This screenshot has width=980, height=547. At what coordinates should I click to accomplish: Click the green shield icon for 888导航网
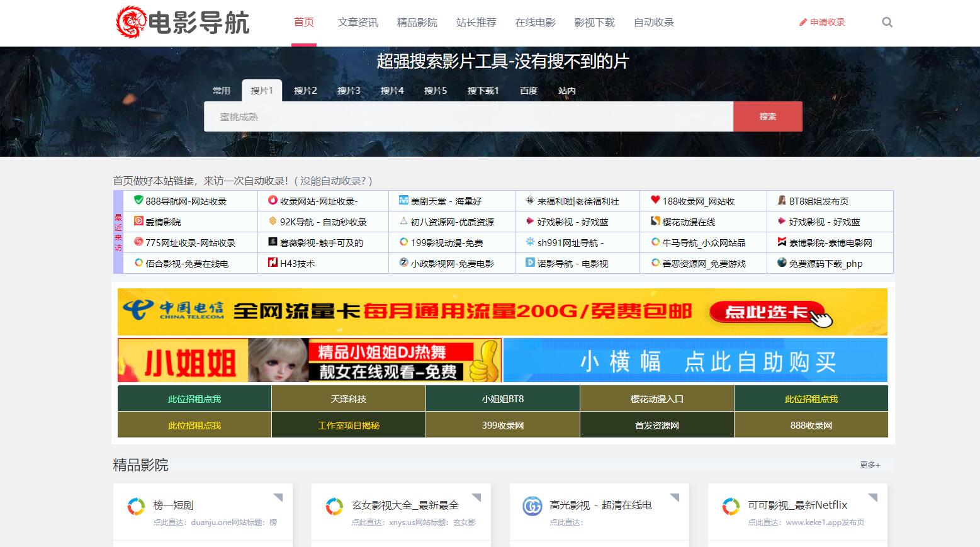(138, 200)
